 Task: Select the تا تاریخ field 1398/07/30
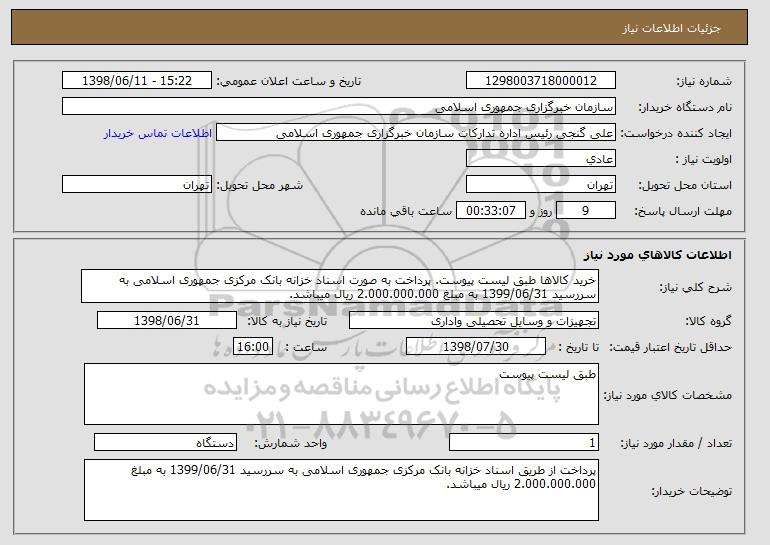coord(476,347)
